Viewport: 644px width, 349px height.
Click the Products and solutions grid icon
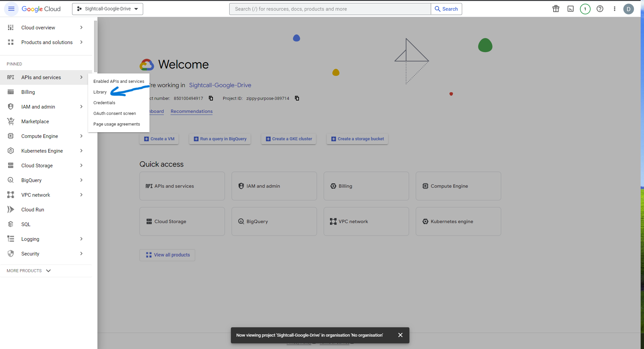[11, 42]
